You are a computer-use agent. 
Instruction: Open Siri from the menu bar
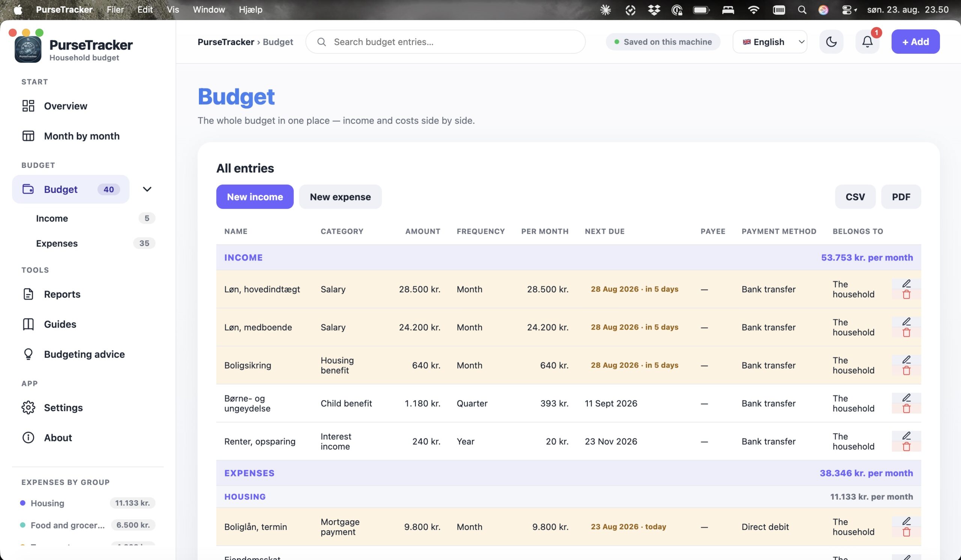(x=823, y=10)
